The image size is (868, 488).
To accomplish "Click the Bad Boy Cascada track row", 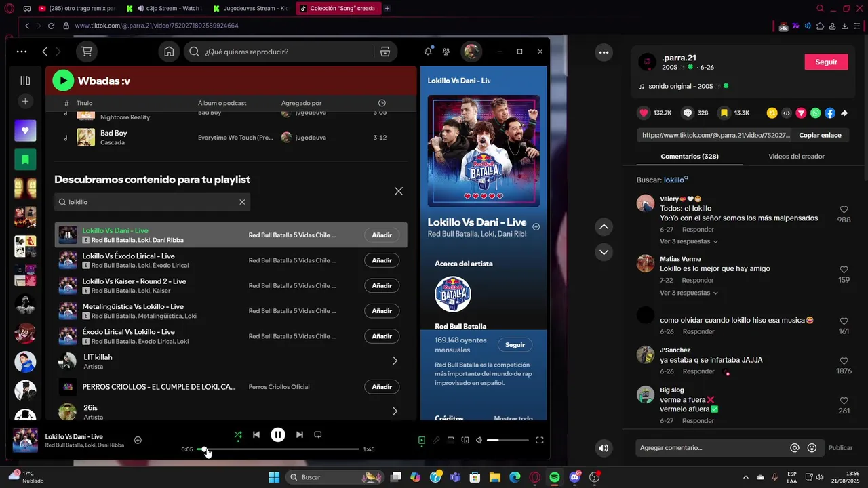I will (x=231, y=138).
